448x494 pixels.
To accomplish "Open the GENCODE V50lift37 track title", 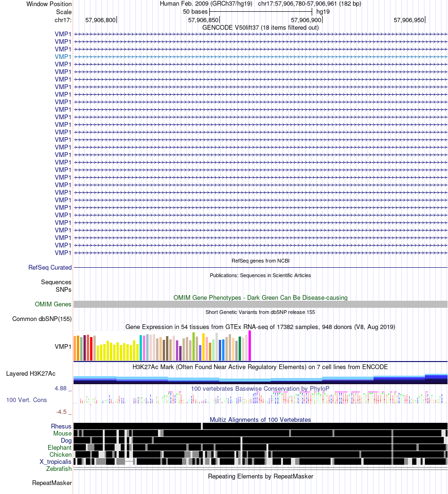I will pyautogui.click(x=260, y=27).
